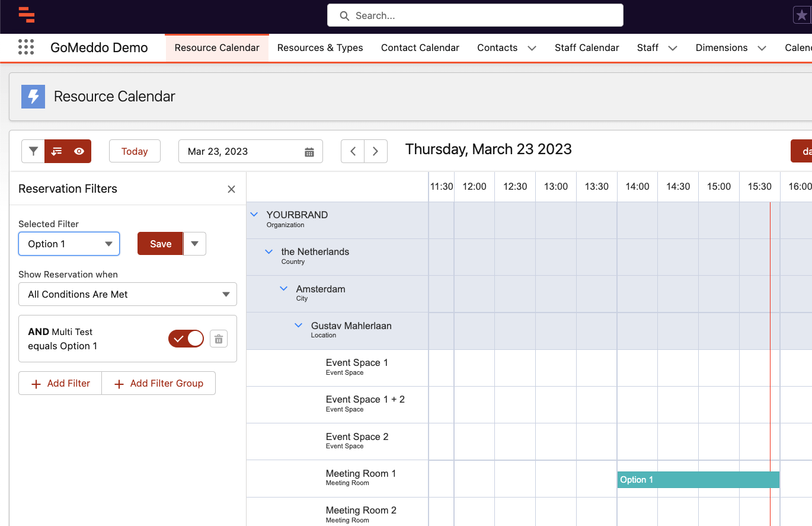Delete the Multi Test filter via trash icon

(x=218, y=338)
